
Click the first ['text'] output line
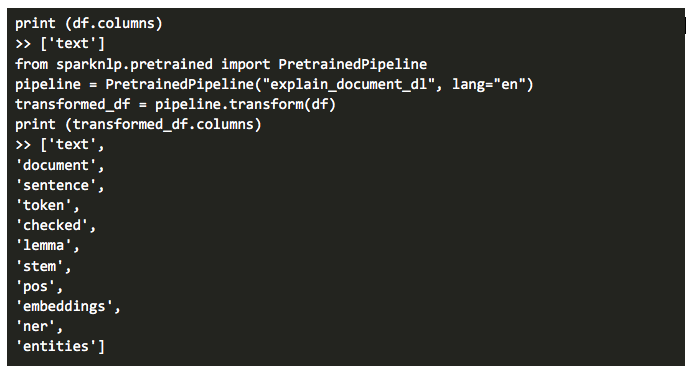(60, 43)
